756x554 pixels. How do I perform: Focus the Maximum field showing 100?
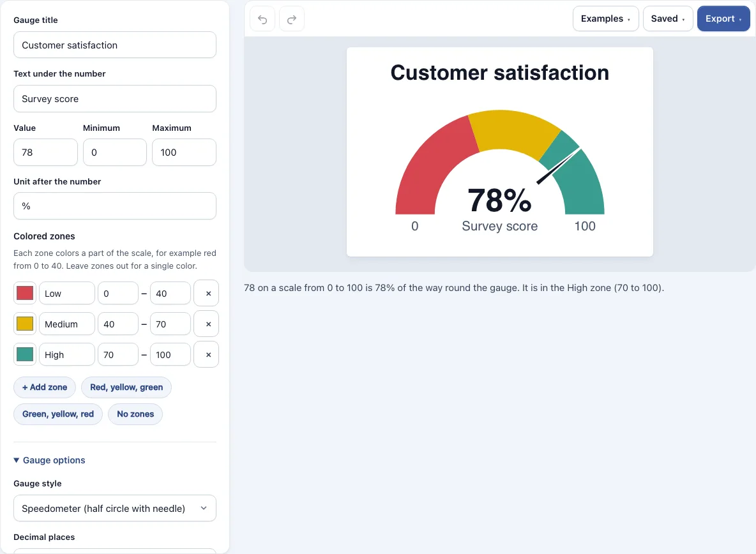click(184, 153)
